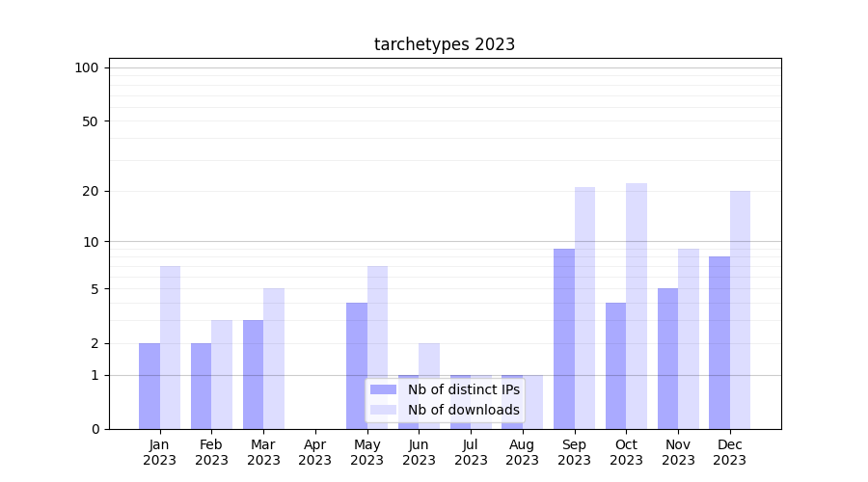Select the 'Nb of distinct IPs' legend label
This screenshot has width=868, height=482.
(x=463, y=389)
